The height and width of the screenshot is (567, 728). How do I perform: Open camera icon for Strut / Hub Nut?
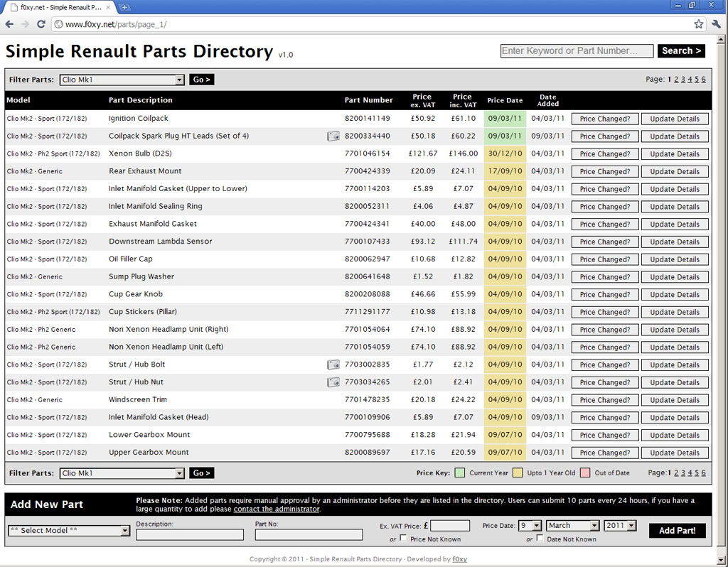point(333,382)
